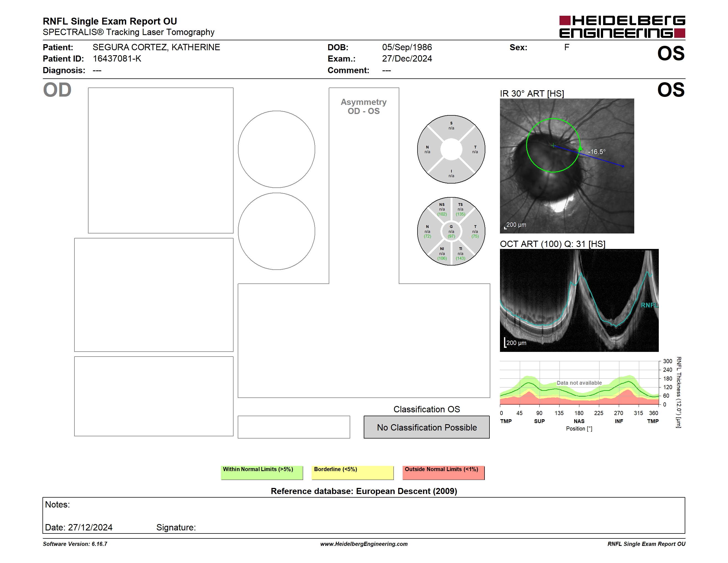Click the Heidelberg Engineering logo
The image size is (728, 563).
click(622, 27)
